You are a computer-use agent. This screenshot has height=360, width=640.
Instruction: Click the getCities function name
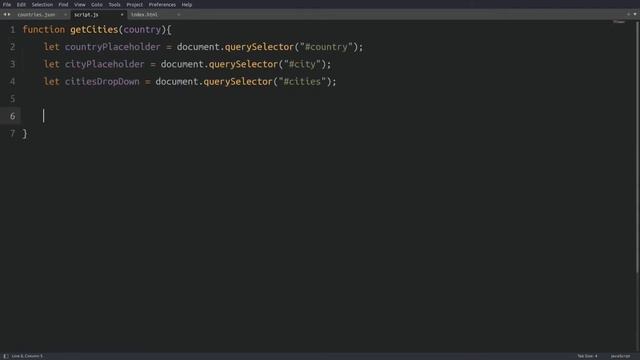[94, 30]
